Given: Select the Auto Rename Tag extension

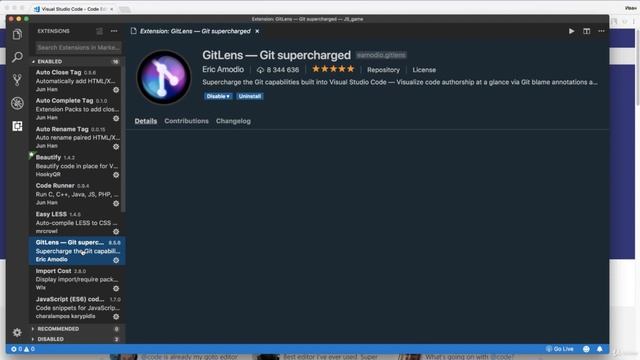Looking at the screenshot, I should click(77, 138).
